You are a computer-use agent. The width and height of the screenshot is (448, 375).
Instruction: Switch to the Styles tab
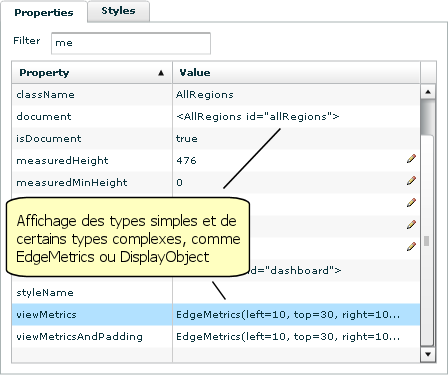pos(119,11)
